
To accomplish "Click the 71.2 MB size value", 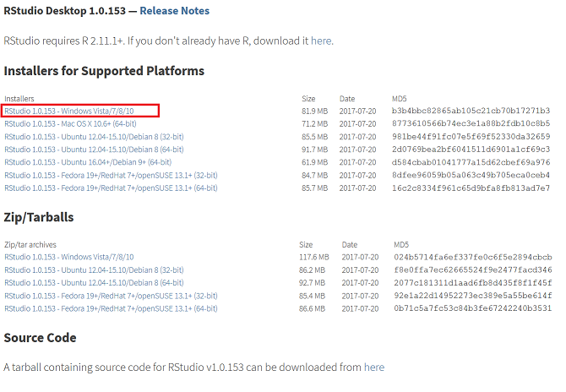I will 315,124.
